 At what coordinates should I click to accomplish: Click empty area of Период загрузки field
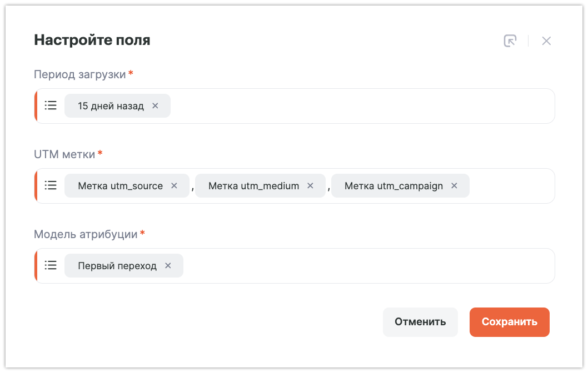pos(361,106)
